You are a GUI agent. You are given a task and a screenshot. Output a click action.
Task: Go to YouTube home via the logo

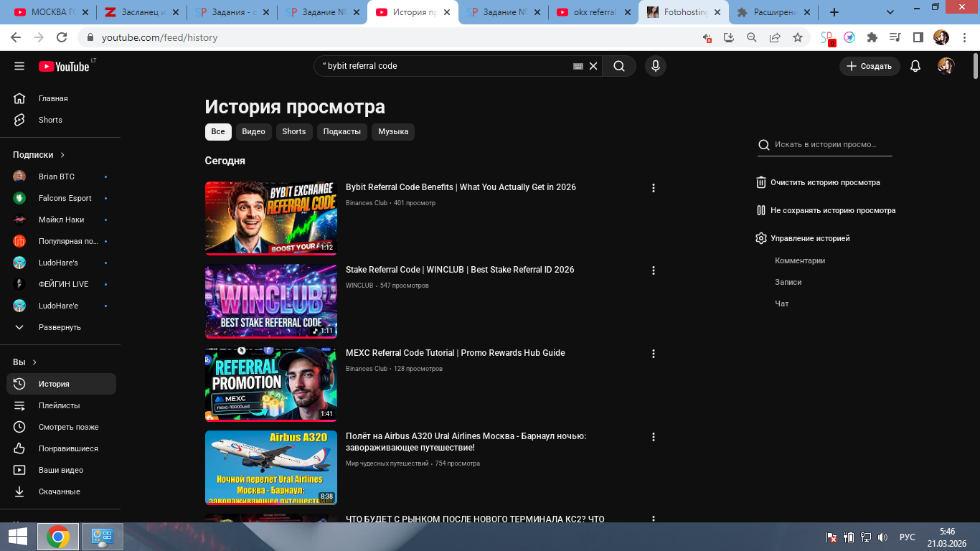click(64, 66)
